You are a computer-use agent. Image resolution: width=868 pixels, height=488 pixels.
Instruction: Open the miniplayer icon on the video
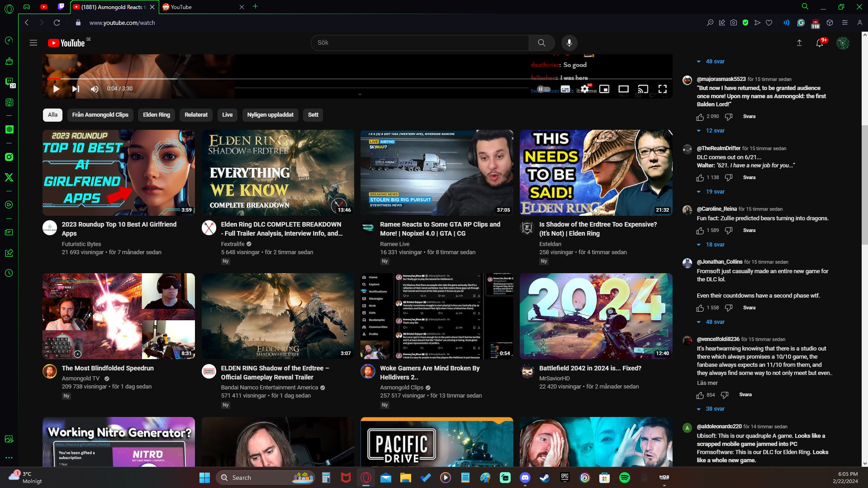[x=605, y=89]
